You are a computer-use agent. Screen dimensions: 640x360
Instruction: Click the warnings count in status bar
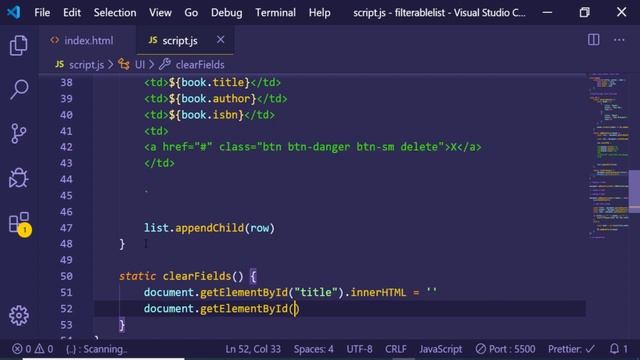(x=44, y=349)
